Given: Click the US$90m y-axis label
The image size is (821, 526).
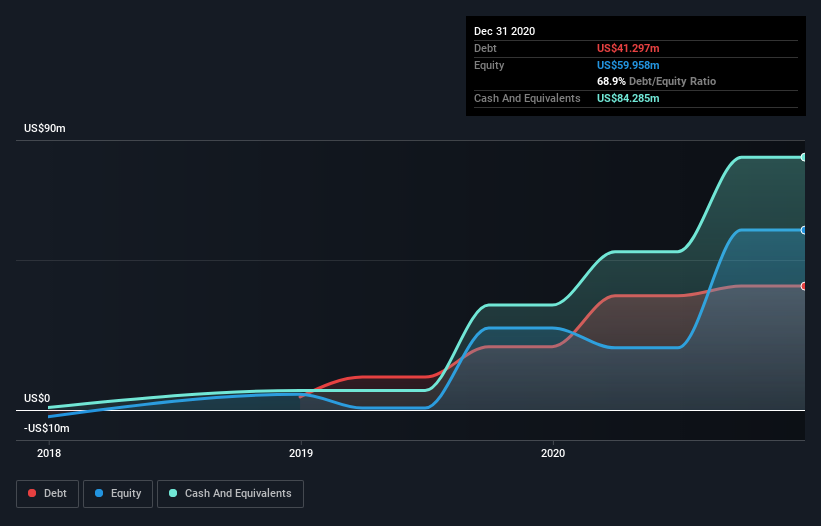Looking at the screenshot, I should (x=45, y=128).
